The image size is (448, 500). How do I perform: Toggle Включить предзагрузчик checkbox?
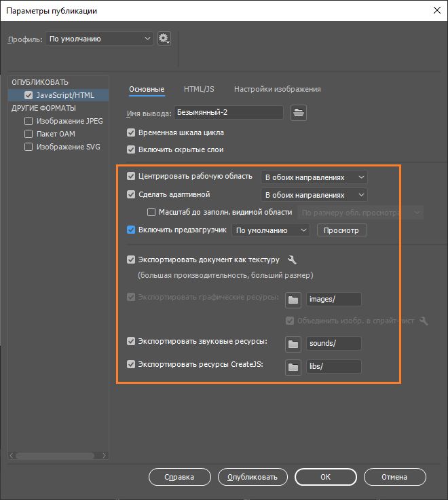click(131, 230)
